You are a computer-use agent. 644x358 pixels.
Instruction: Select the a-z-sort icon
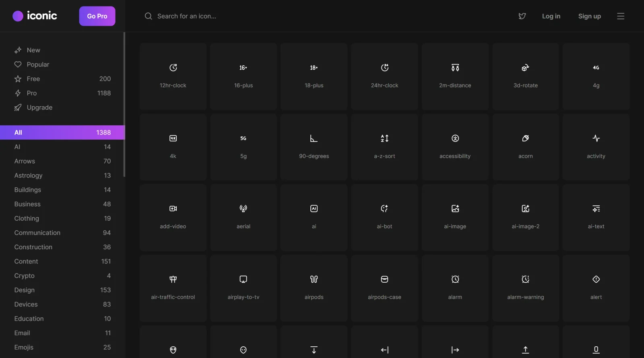point(384,147)
